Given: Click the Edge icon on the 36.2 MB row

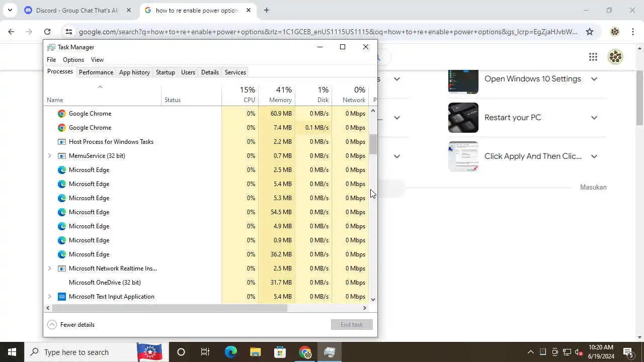Looking at the screenshot, I should pyautogui.click(x=62, y=254).
